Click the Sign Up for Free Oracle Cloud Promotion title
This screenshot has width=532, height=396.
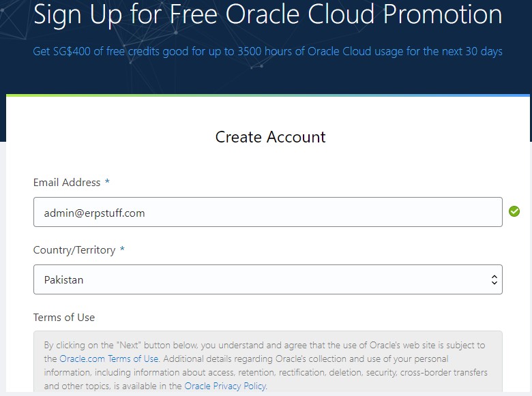point(267,15)
